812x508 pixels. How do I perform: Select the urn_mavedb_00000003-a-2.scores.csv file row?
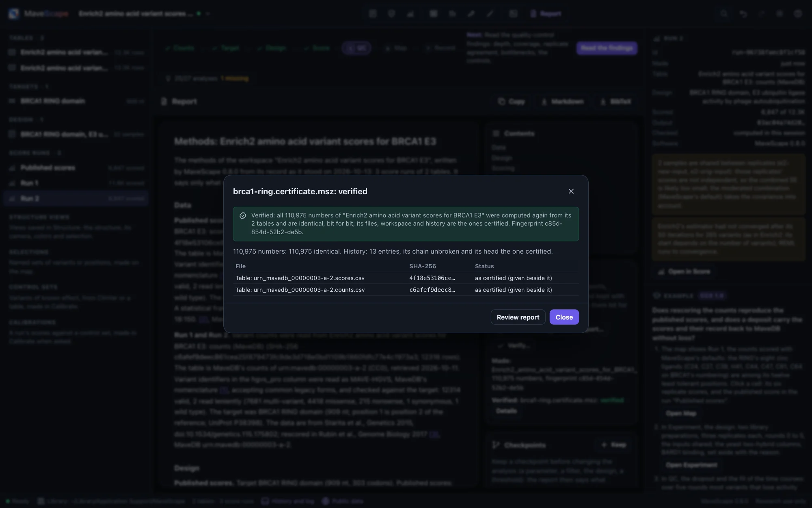406,278
